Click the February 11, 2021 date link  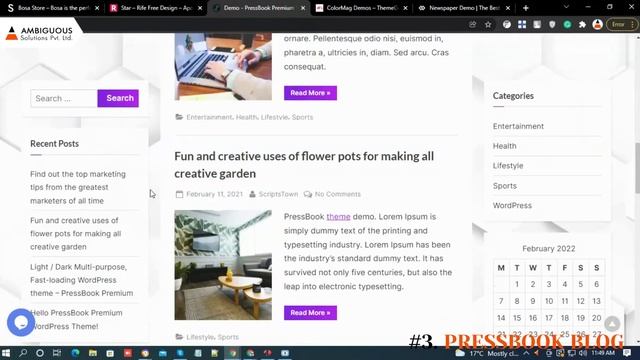(x=214, y=194)
